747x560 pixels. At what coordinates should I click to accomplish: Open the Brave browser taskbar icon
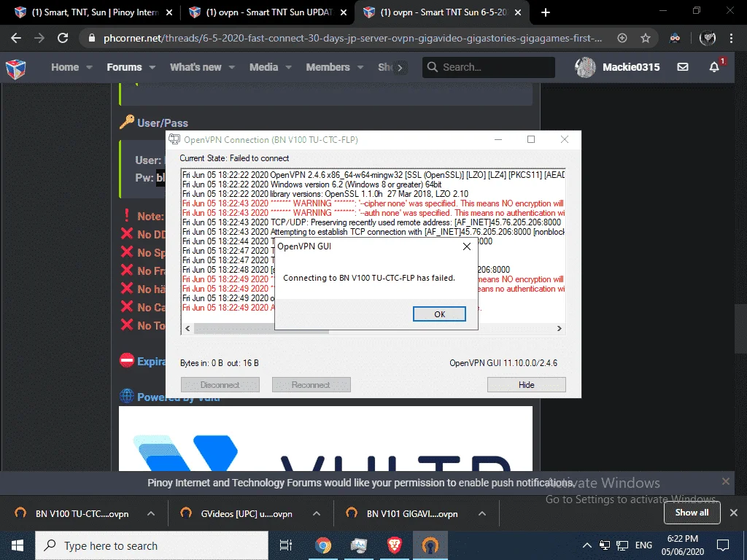pyautogui.click(x=395, y=545)
